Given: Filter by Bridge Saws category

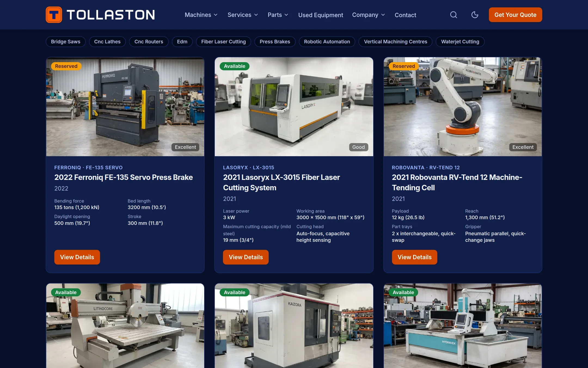Looking at the screenshot, I should pos(66,42).
